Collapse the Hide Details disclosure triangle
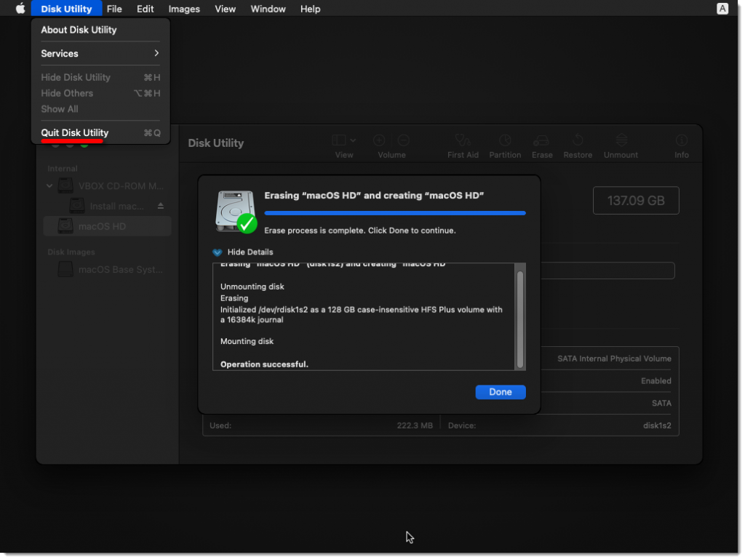The image size is (745, 560). pos(217,252)
